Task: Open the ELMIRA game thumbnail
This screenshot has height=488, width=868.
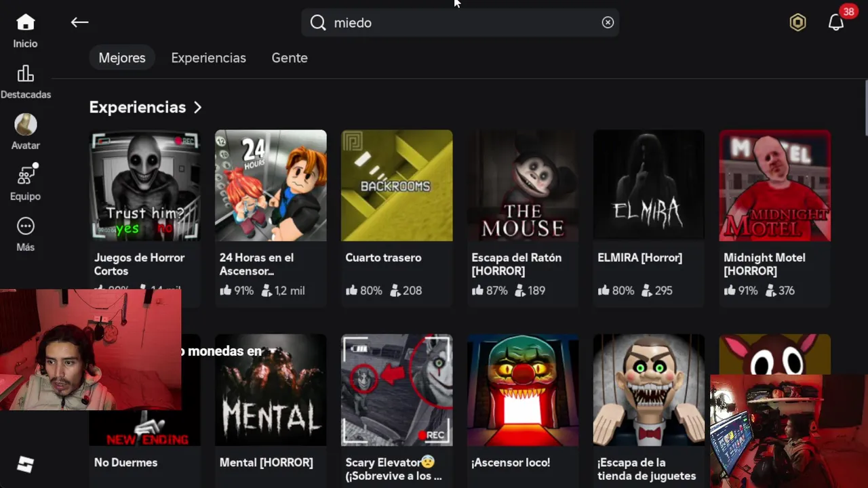Action: tap(649, 185)
